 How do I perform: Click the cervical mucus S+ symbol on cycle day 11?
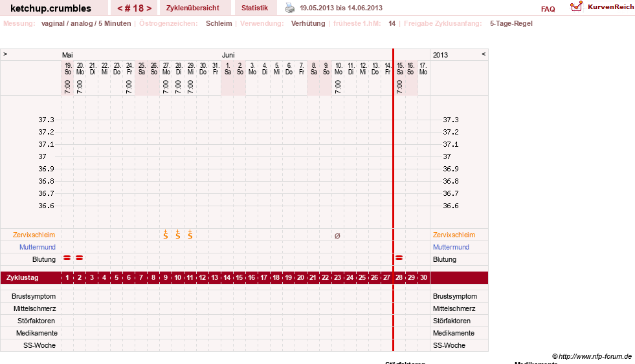190,235
